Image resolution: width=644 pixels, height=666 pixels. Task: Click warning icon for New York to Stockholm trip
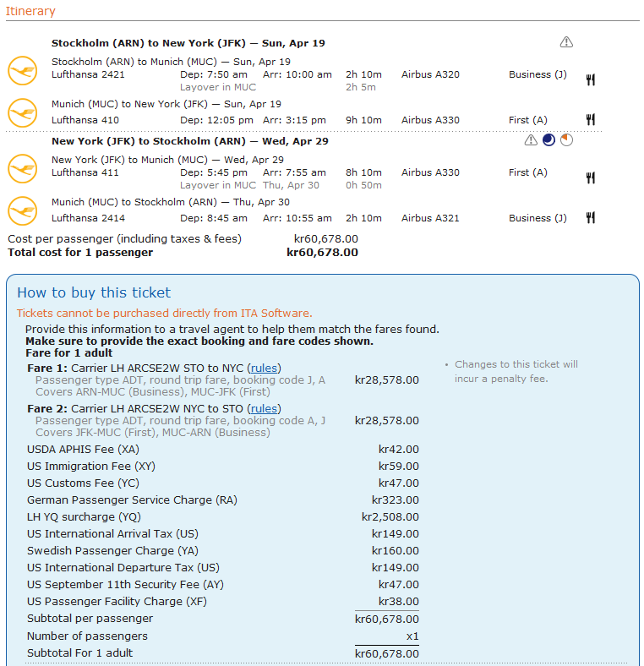(531, 140)
